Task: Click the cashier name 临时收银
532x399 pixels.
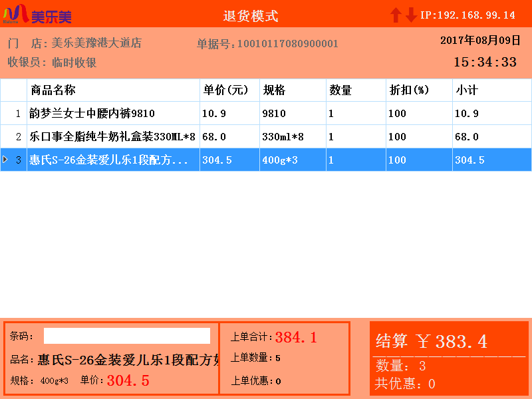Action: coord(74,63)
